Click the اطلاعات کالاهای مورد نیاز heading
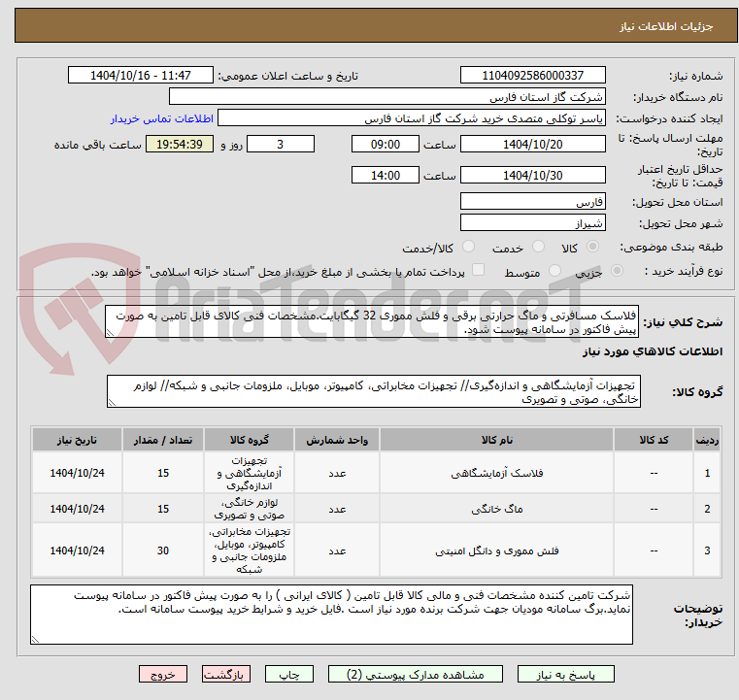 [653, 351]
